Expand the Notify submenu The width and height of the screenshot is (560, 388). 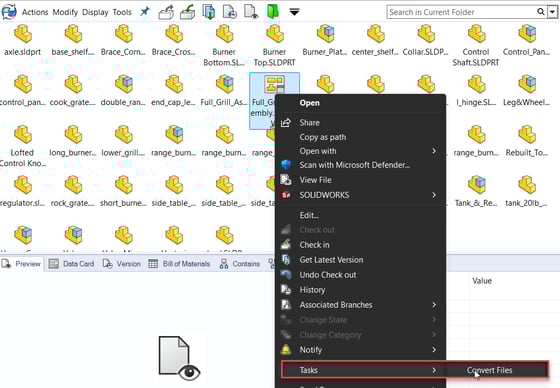point(361,350)
